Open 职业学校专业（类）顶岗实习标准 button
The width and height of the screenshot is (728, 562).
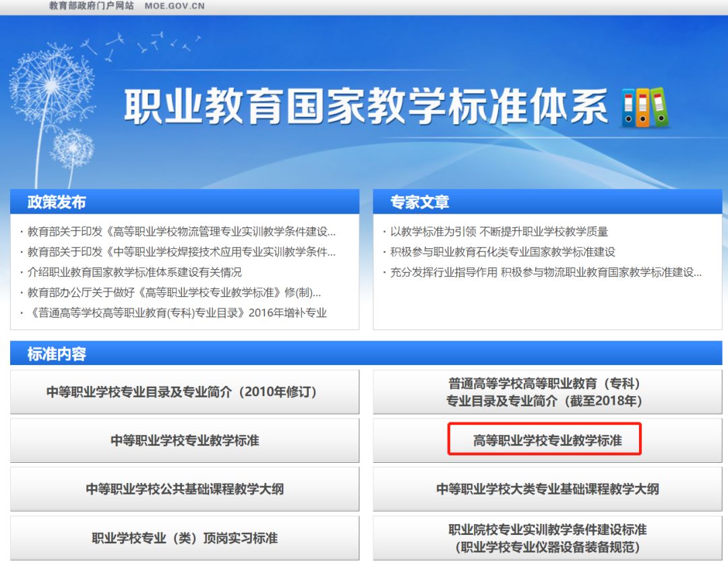point(185,538)
